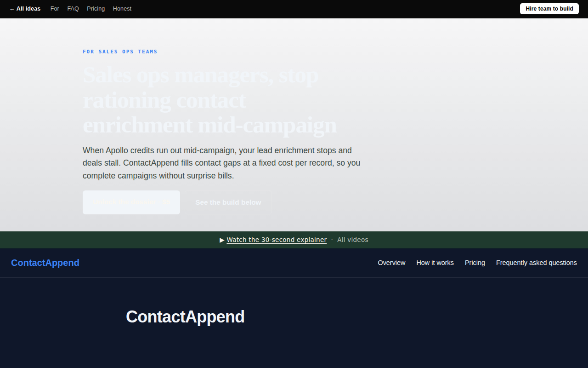Open How it works nav link
This screenshot has height=368, width=588.
coord(435,263)
